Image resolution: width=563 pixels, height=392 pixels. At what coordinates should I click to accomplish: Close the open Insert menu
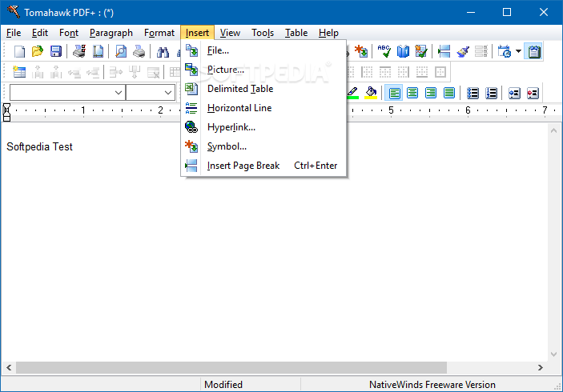click(x=197, y=33)
